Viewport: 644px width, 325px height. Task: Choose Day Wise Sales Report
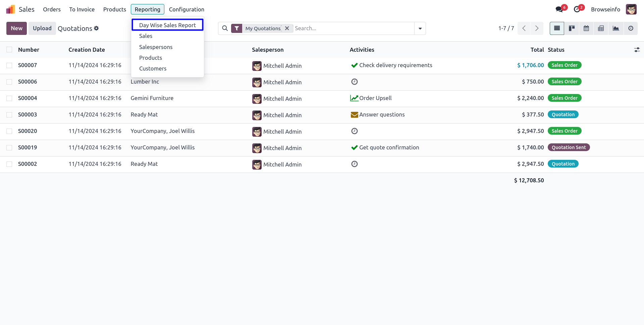coord(167,25)
